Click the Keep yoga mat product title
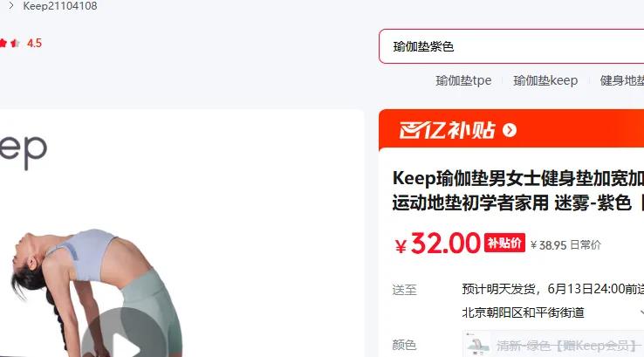644x357 pixels. [x=518, y=190]
